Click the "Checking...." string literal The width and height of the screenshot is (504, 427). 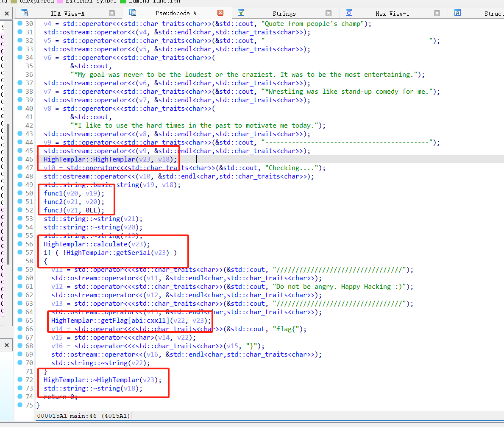[x=292, y=168]
